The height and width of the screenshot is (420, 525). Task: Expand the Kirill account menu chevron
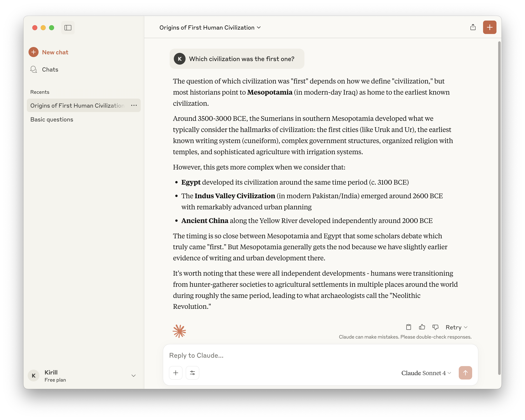pyautogui.click(x=133, y=375)
